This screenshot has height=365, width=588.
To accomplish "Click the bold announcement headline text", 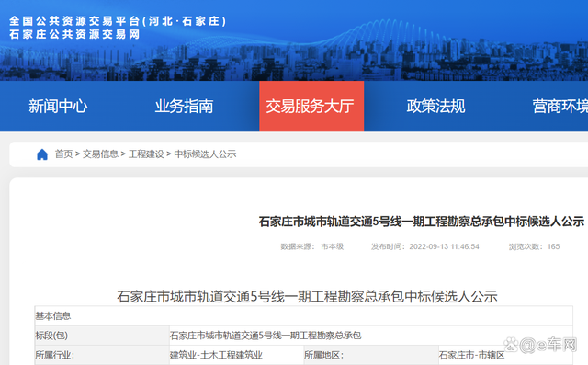I will (x=422, y=222).
